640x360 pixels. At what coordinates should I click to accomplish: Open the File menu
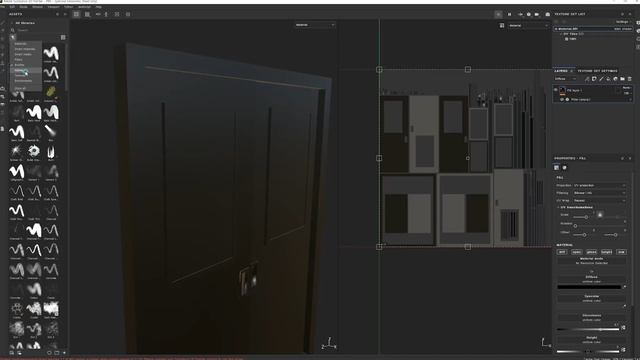point(2,7)
